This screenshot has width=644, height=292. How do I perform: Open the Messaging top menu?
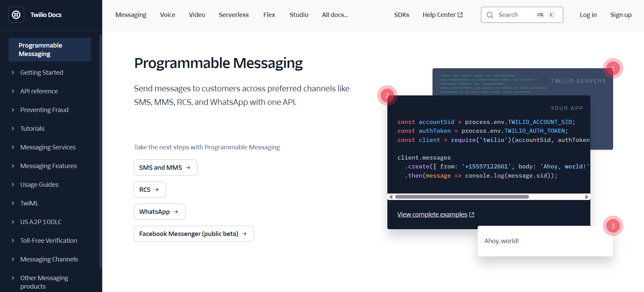click(131, 15)
